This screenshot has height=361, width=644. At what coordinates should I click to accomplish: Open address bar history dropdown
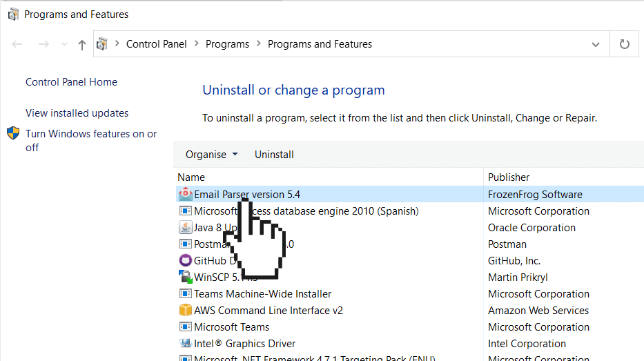click(596, 44)
